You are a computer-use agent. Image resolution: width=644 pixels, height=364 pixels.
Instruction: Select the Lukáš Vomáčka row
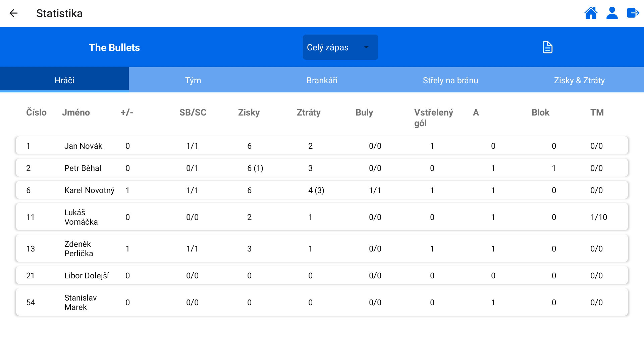[322, 217]
